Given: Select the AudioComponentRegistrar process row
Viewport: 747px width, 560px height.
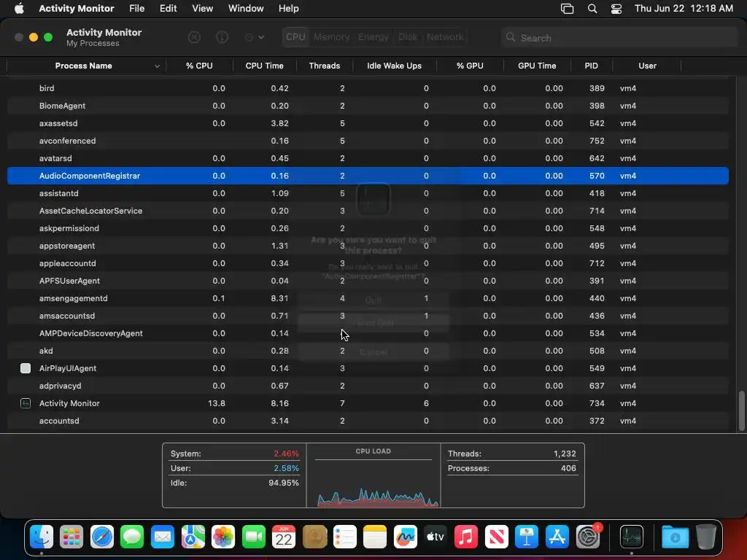Looking at the screenshot, I should point(368,176).
